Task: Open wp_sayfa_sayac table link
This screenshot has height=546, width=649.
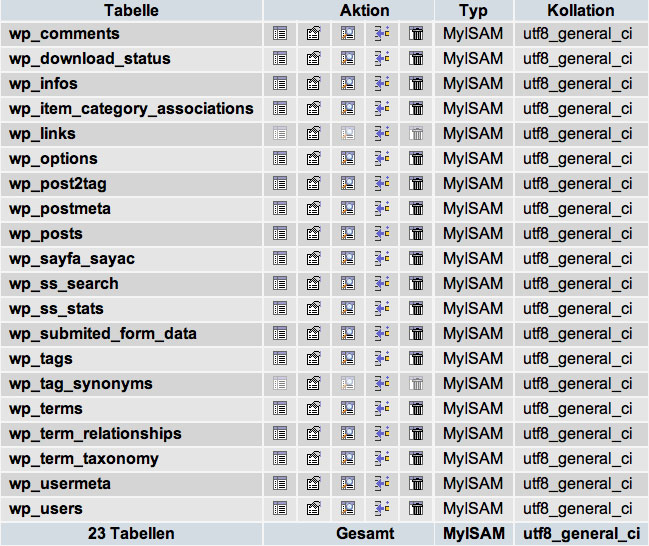Action: 72,259
